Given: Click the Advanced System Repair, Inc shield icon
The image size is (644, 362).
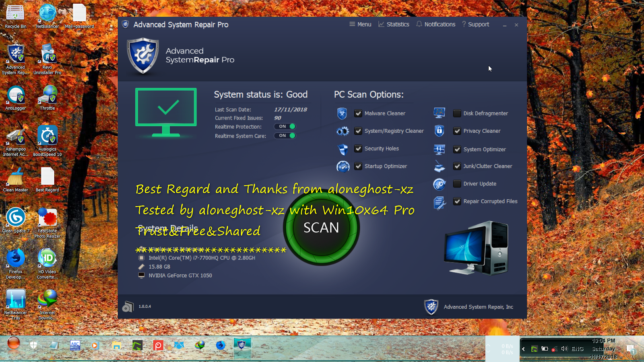Looking at the screenshot, I should click(431, 307).
